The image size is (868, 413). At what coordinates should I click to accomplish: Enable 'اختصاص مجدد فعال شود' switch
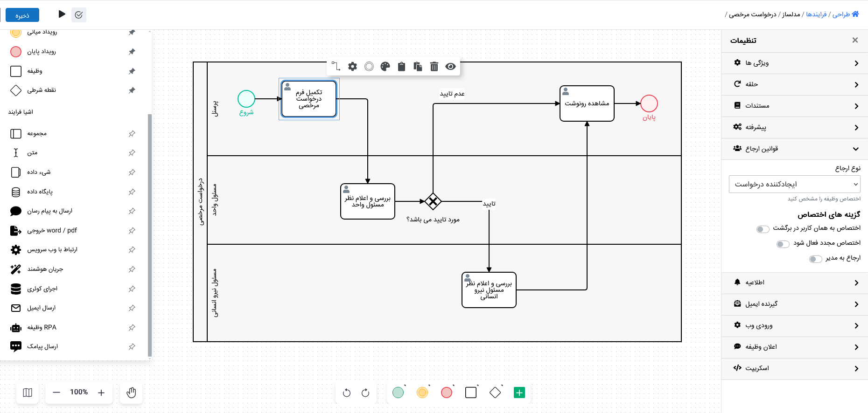(x=783, y=244)
